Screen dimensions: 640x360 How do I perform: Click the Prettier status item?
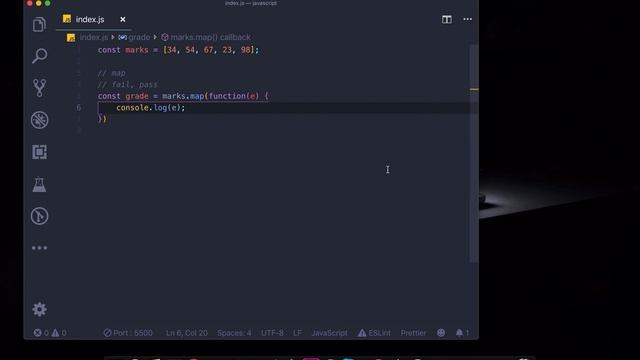413,333
